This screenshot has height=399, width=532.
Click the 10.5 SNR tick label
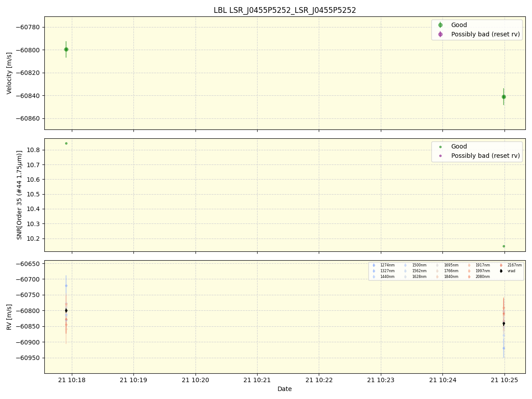[33, 194]
